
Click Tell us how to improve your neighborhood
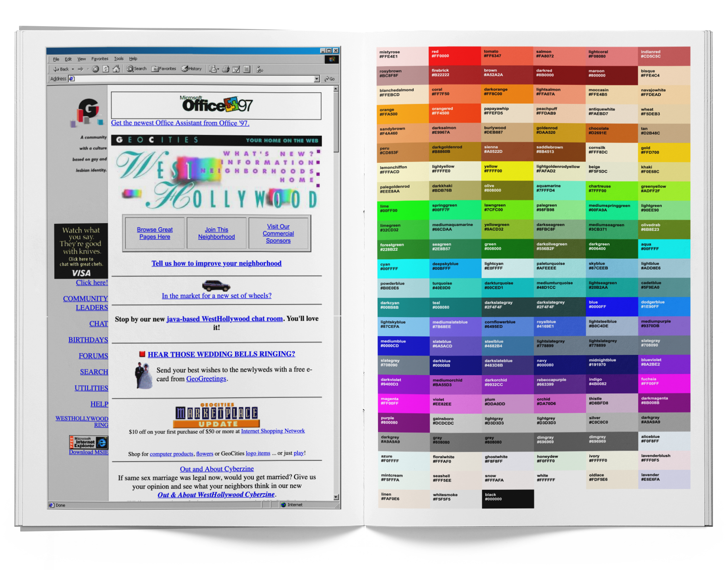coord(216,263)
